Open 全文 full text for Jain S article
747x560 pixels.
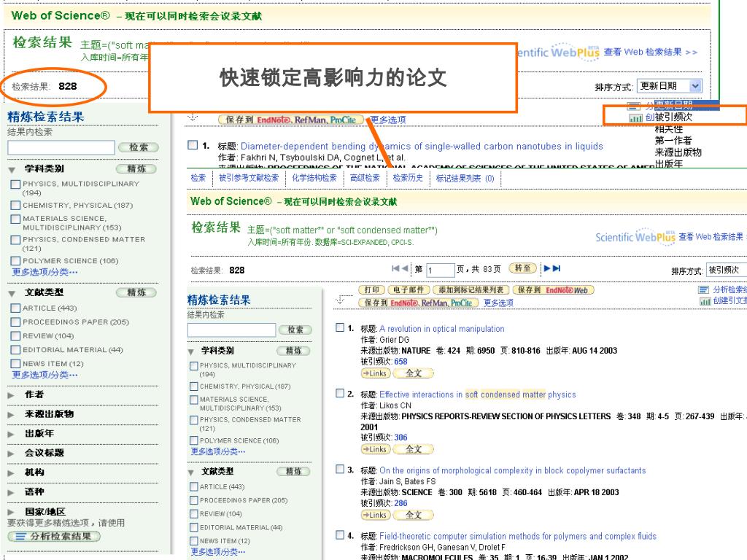click(414, 516)
